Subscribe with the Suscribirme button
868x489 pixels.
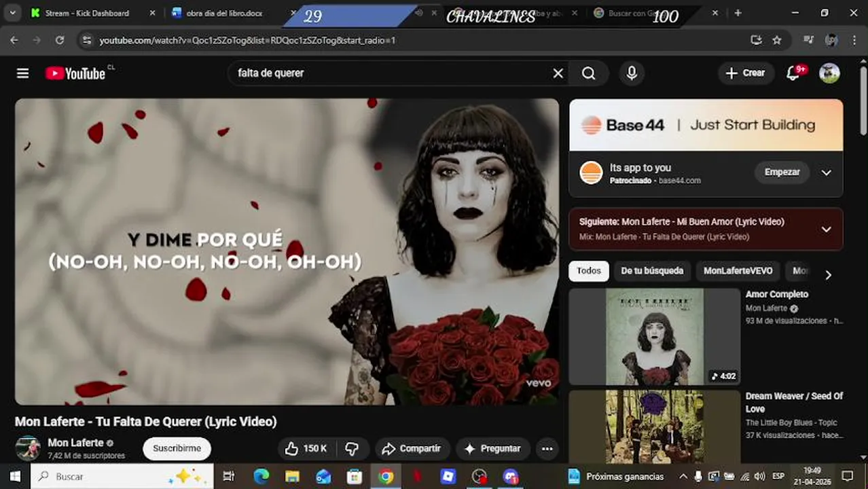[x=177, y=448]
